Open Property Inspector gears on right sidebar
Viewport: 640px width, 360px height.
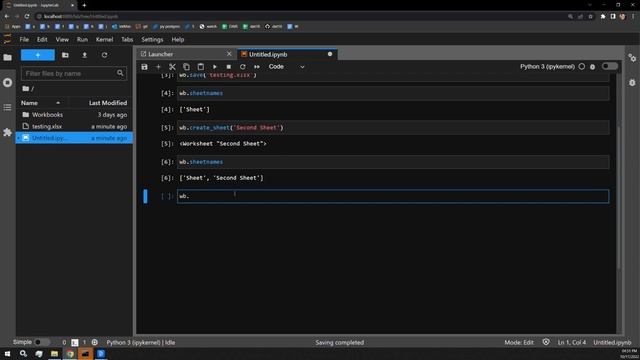pos(632,58)
